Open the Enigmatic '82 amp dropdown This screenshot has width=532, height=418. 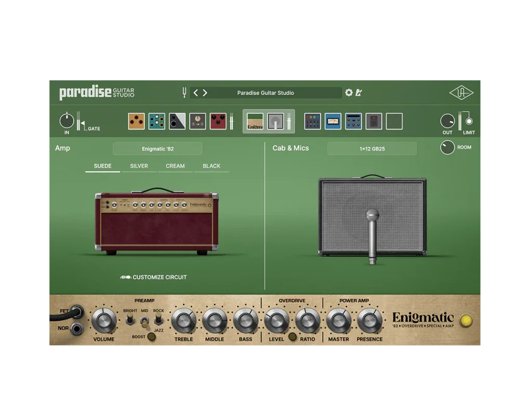(x=157, y=149)
